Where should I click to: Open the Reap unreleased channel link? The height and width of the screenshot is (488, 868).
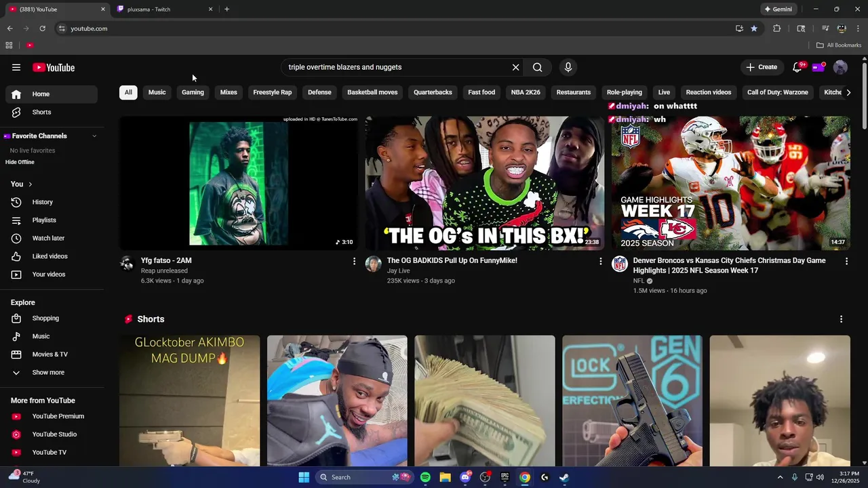164,270
